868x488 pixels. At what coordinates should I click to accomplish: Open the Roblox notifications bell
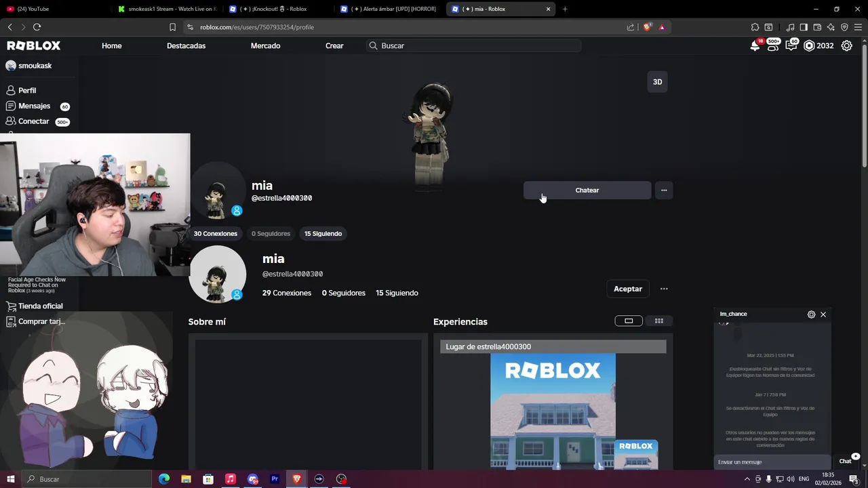pyautogui.click(x=755, y=45)
